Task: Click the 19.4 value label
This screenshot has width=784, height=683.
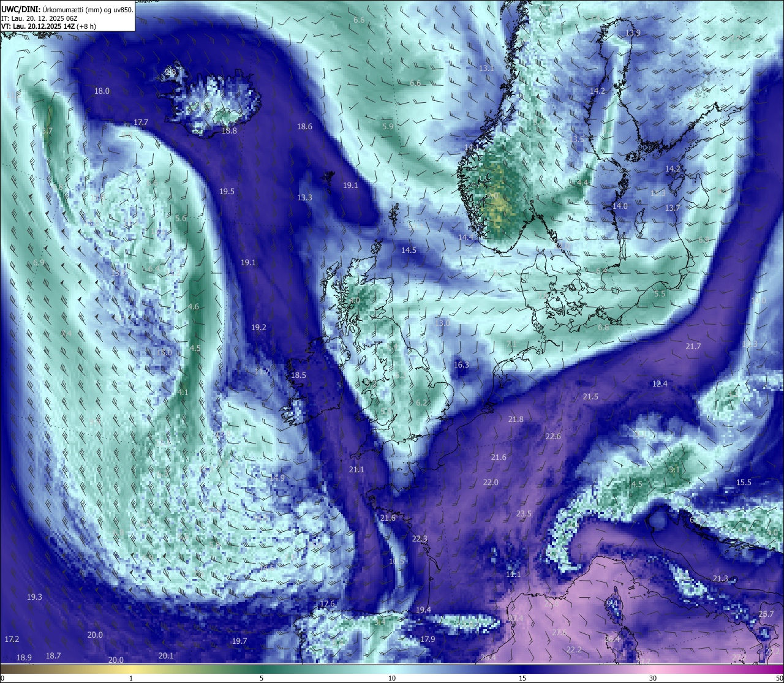Action: [423, 610]
